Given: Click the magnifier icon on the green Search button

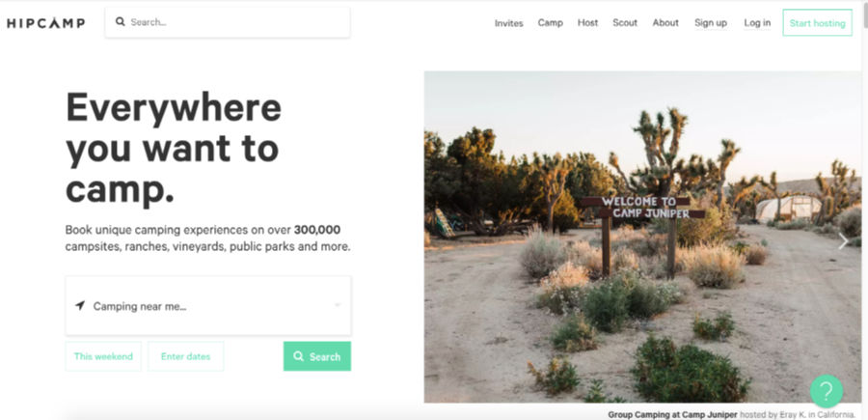Looking at the screenshot, I should point(298,356).
